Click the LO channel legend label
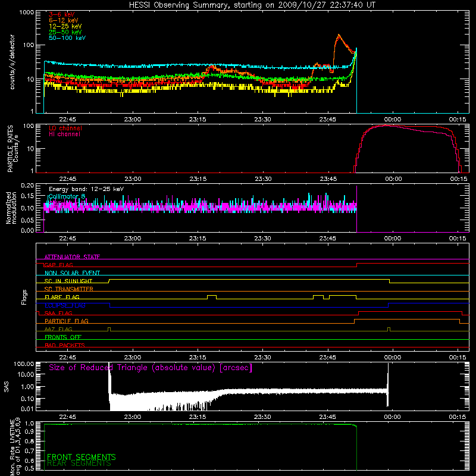The width and height of the screenshot is (476, 476). [65, 128]
